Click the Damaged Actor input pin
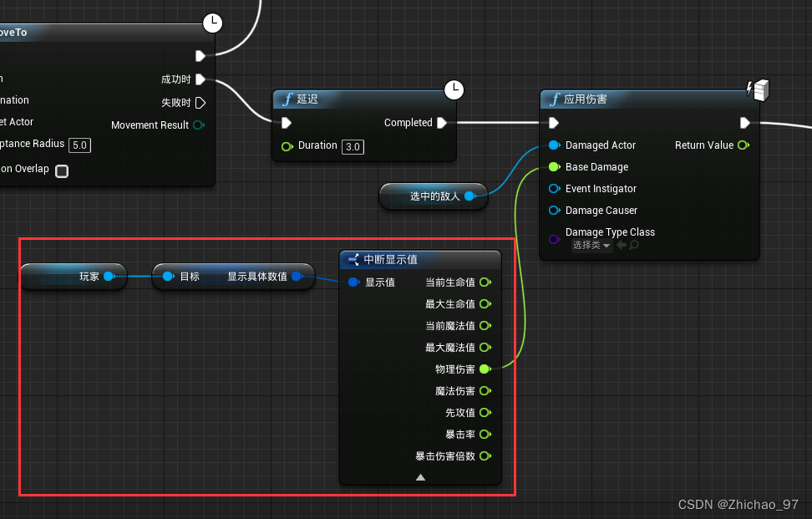This screenshot has height=519, width=812. [x=553, y=145]
